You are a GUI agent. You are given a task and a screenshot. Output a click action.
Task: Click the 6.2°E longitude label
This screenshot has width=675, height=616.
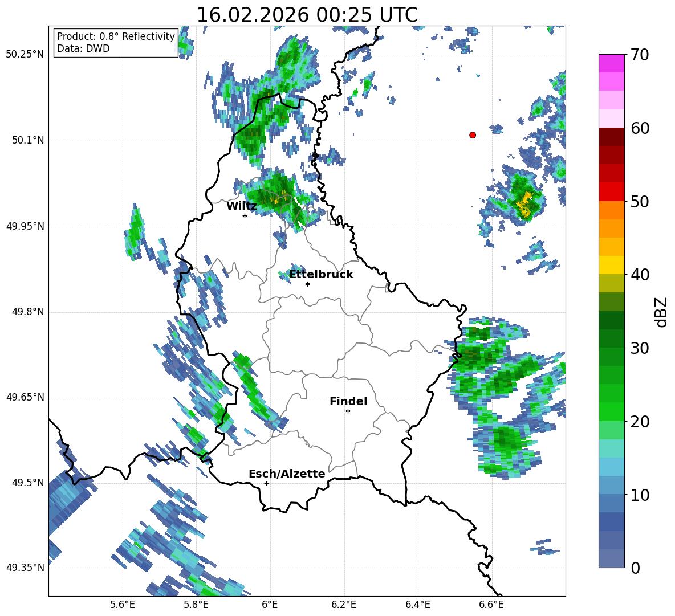click(344, 605)
